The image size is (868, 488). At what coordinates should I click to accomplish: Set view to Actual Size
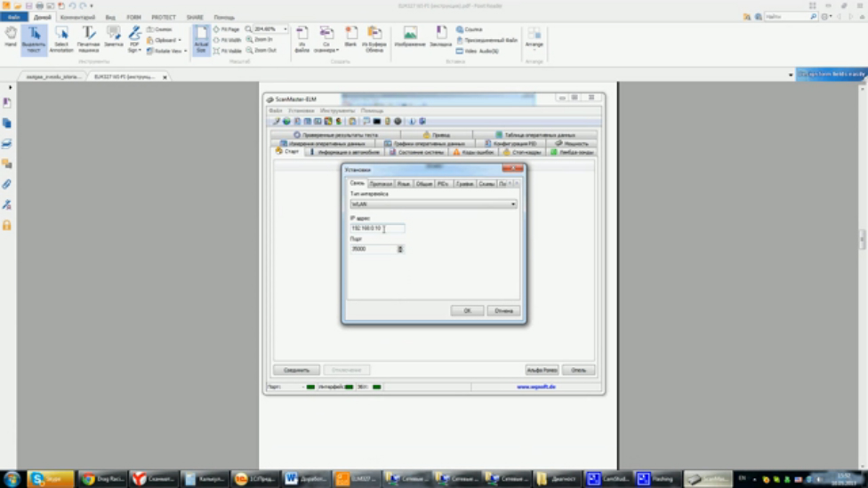(201, 39)
